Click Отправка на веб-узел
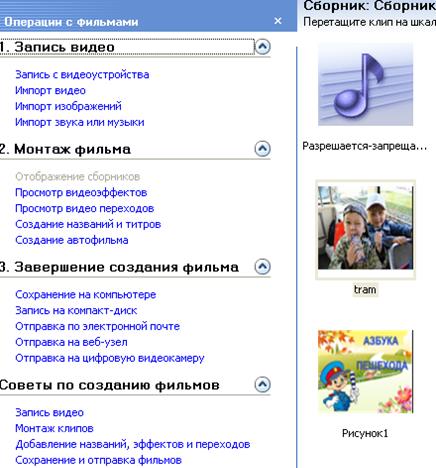 71,342
